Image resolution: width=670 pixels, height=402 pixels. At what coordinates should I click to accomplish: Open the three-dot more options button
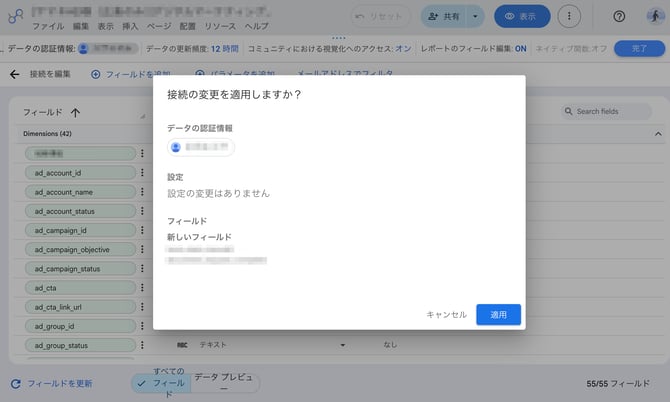pyautogui.click(x=569, y=16)
